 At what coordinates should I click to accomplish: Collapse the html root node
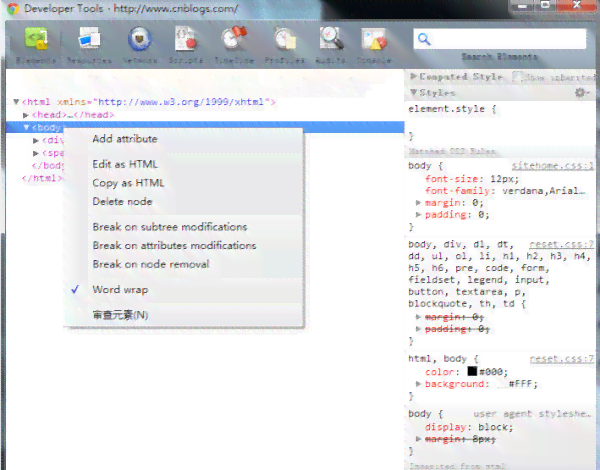(x=16, y=102)
